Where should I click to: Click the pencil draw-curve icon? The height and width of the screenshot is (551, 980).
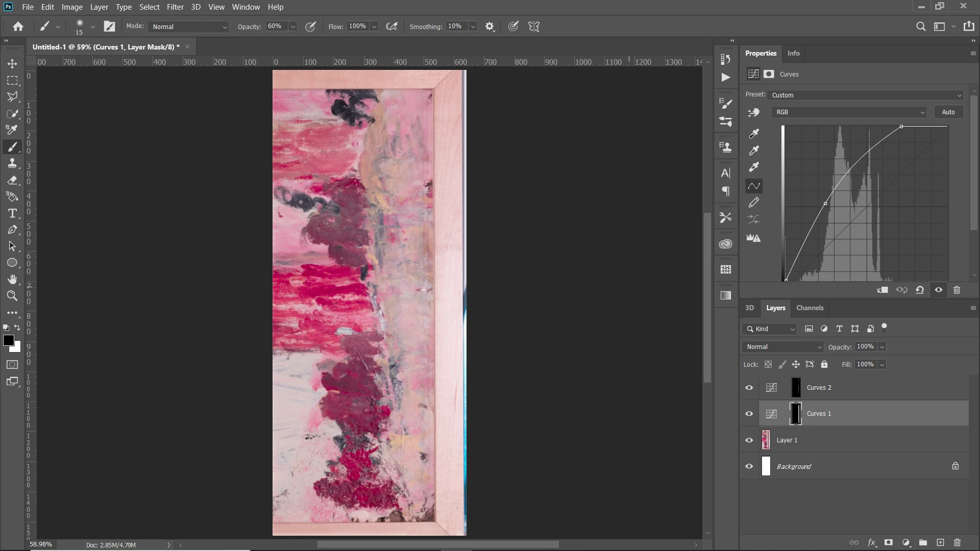[754, 203]
